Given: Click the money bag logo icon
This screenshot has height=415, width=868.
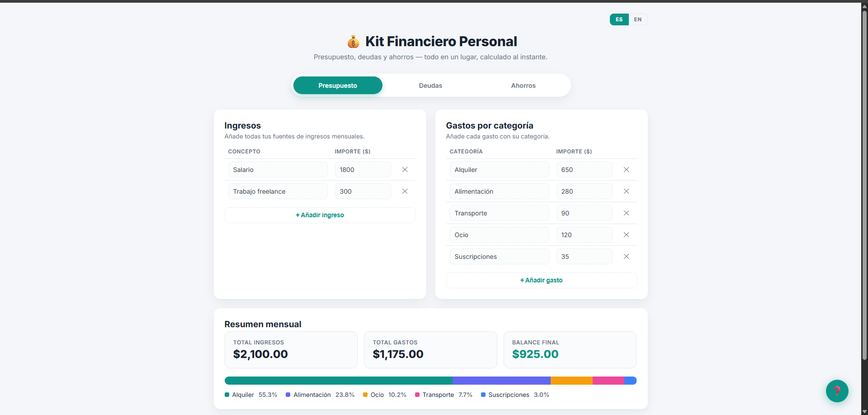Looking at the screenshot, I should point(353,42).
